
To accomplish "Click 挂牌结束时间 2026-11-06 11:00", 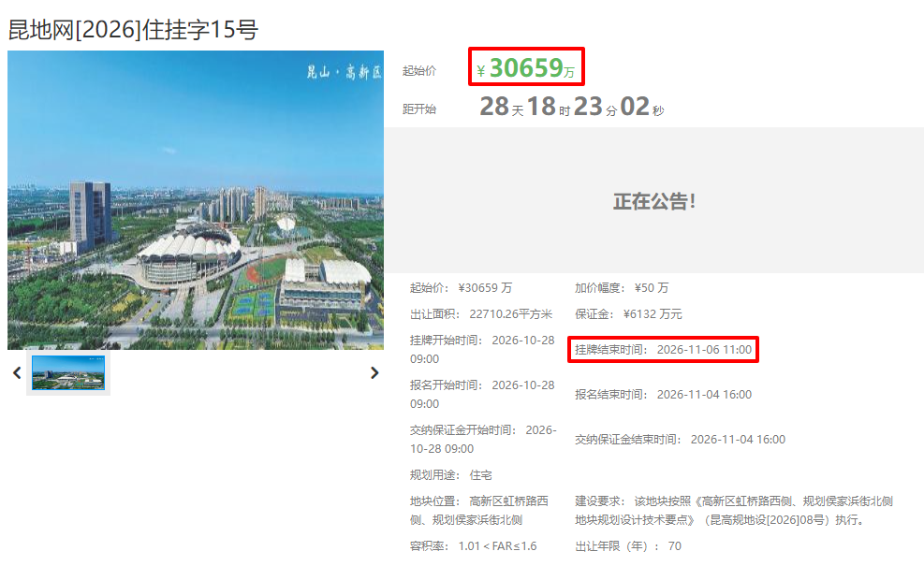I will pos(663,350).
